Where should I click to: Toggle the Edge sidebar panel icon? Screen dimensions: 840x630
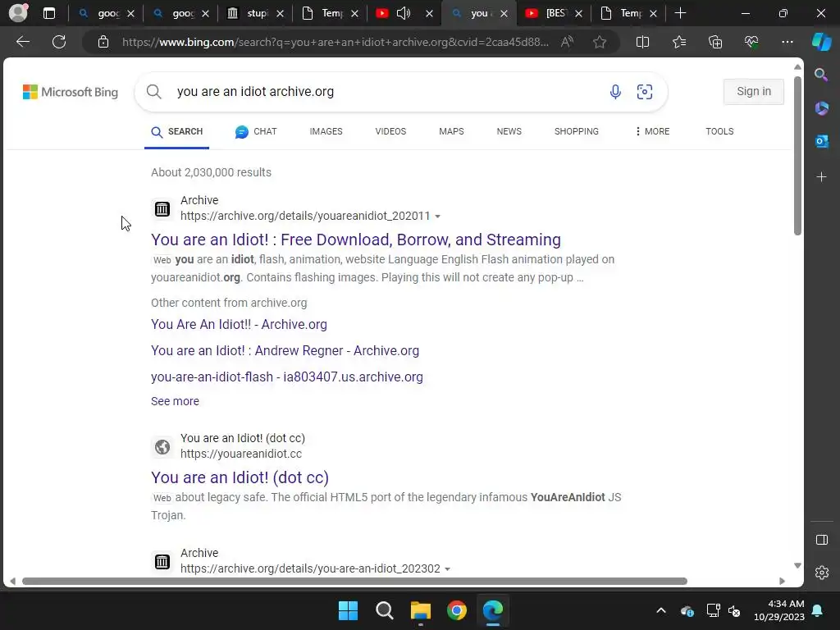click(x=822, y=540)
